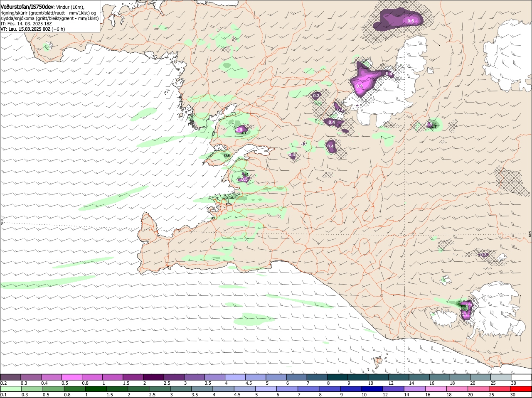Click the 'Vindur (10m),' header text

(70, 7)
